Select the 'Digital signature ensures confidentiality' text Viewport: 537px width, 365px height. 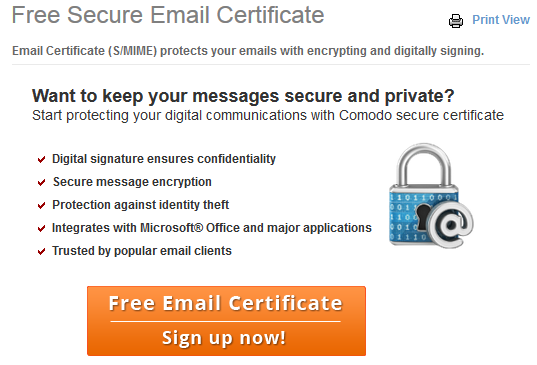point(164,159)
